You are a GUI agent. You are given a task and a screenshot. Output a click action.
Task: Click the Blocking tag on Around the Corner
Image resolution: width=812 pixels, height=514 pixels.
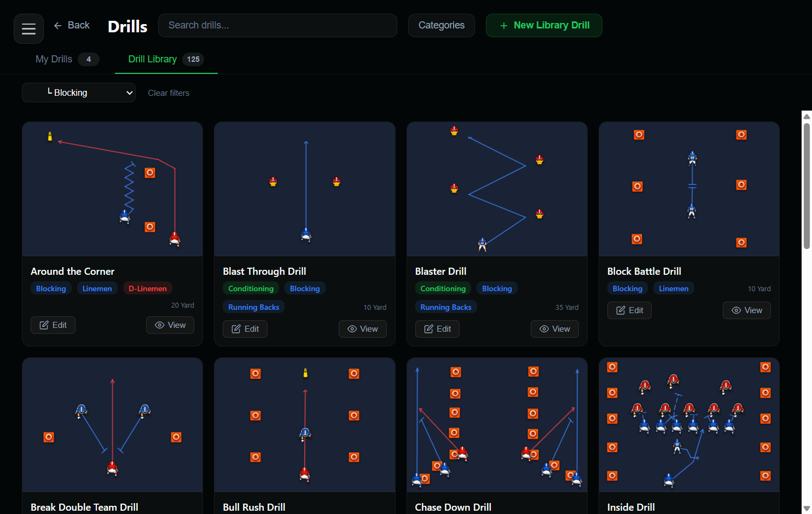[51, 288]
